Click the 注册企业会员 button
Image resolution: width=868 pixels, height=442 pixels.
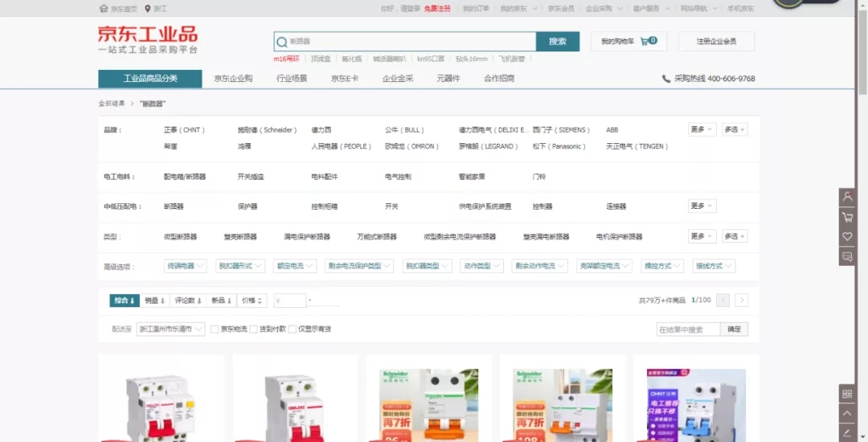click(716, 42)
